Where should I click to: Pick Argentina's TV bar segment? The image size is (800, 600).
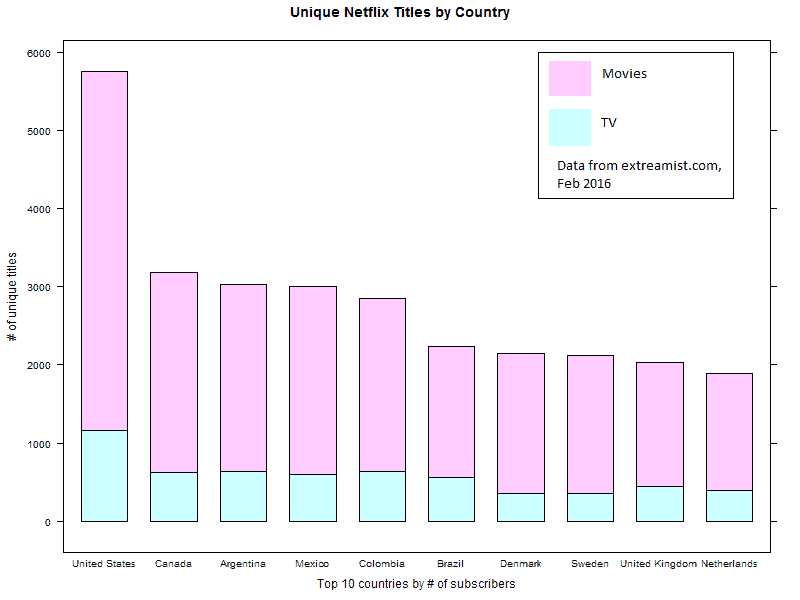[243, 496]
